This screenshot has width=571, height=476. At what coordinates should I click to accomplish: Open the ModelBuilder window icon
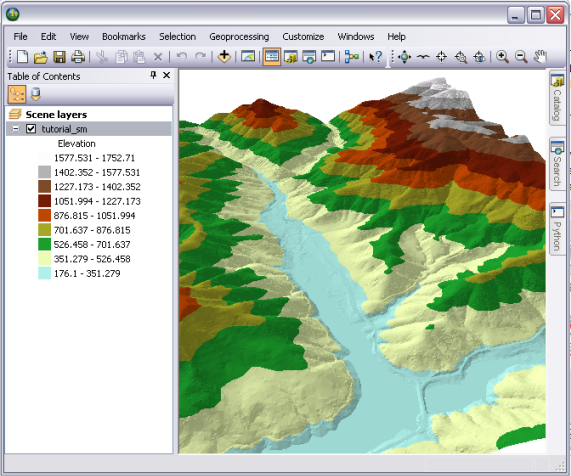(351, 57)
